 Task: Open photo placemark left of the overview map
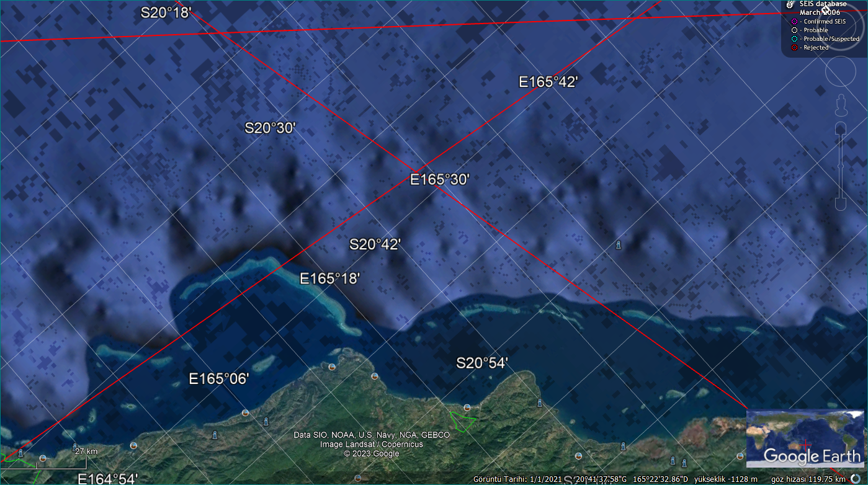tap(740, 456)
